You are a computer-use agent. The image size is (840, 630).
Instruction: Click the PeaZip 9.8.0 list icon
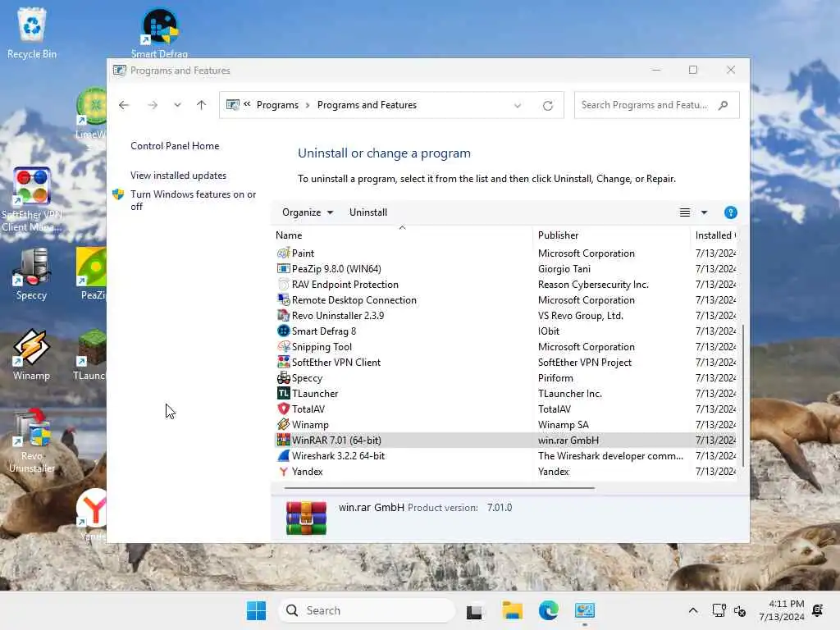tap(283, 268)
